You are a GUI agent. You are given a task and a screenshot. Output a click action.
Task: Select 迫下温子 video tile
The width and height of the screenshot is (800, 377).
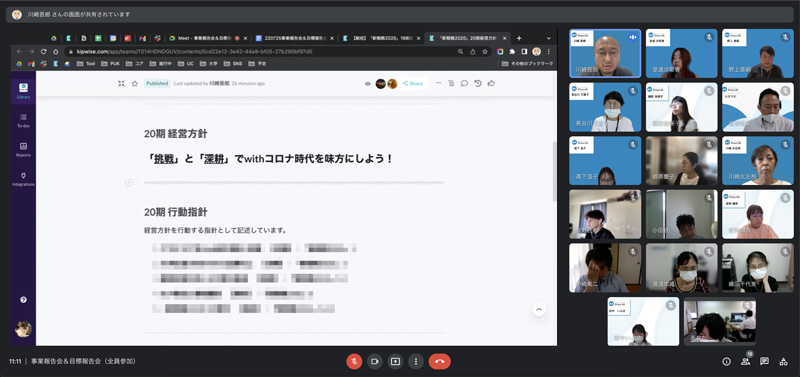click(x=605, y=160)
